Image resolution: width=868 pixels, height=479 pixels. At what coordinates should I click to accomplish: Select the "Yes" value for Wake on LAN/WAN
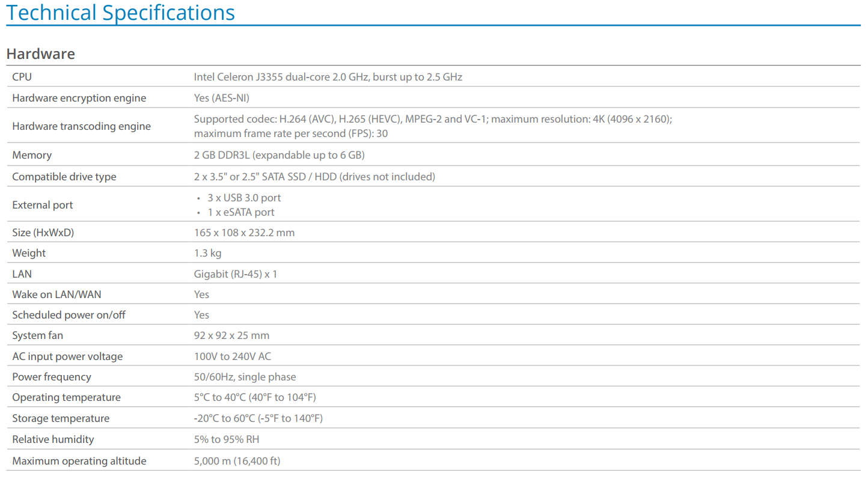[201, 294]
